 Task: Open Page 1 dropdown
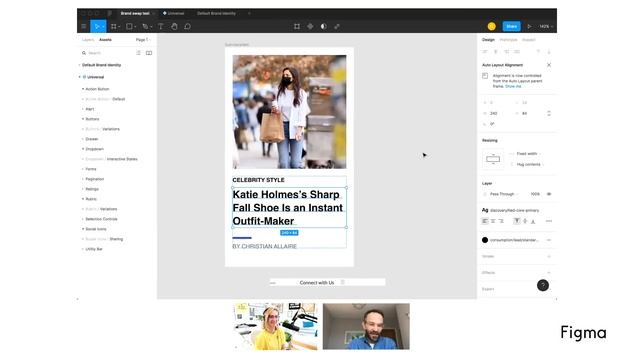(x=143, y=40)
